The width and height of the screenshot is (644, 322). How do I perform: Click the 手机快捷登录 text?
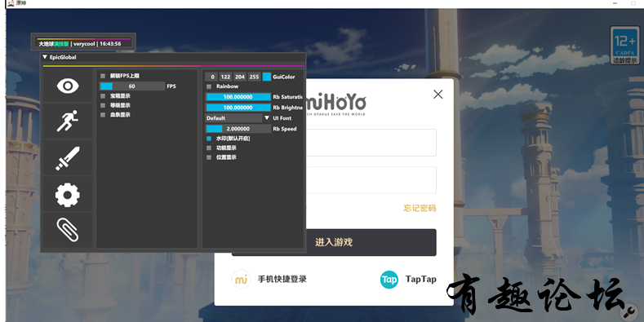coord(282,280)
